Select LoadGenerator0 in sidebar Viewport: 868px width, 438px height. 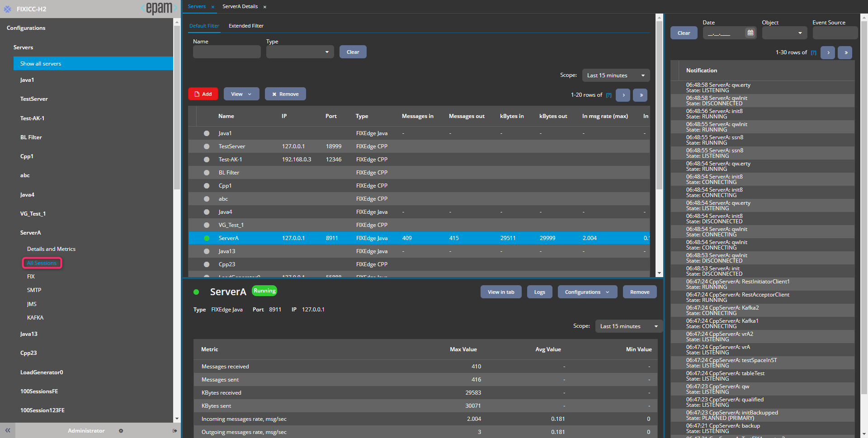click(x=42, y=372)
